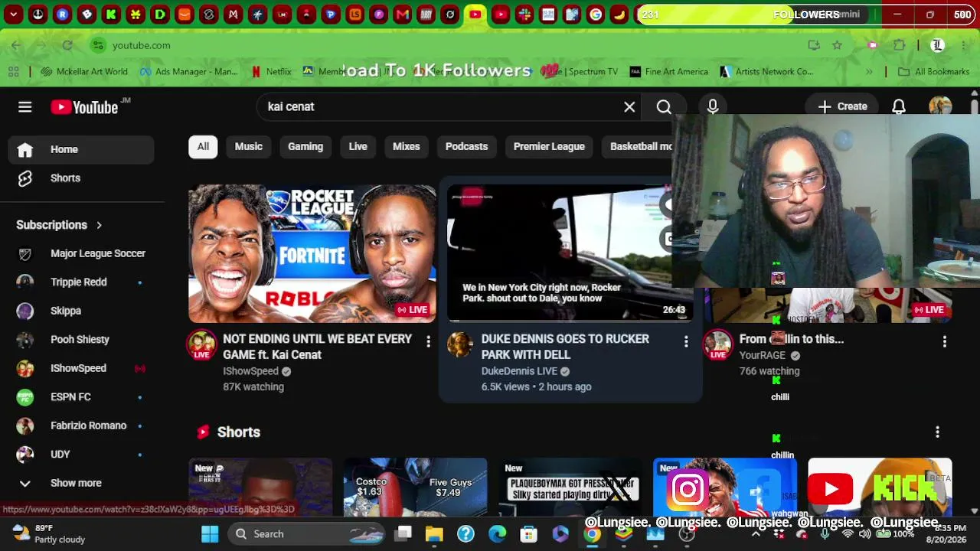Select the 'Podcasts' filter chip

[466, 146]
